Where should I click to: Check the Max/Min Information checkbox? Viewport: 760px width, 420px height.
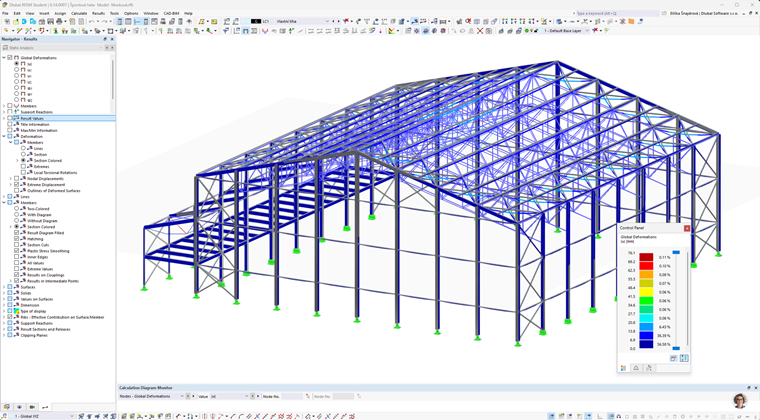click(x=10, y=130)
